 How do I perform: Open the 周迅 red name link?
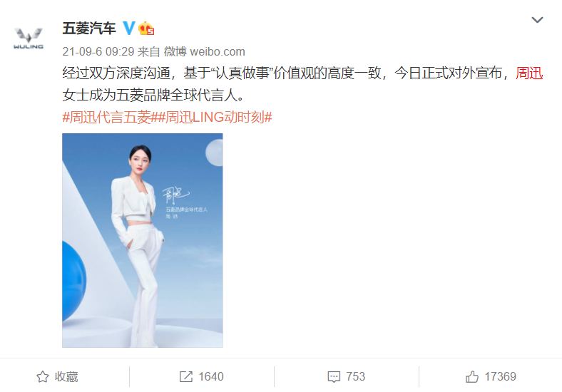[529, 73]
